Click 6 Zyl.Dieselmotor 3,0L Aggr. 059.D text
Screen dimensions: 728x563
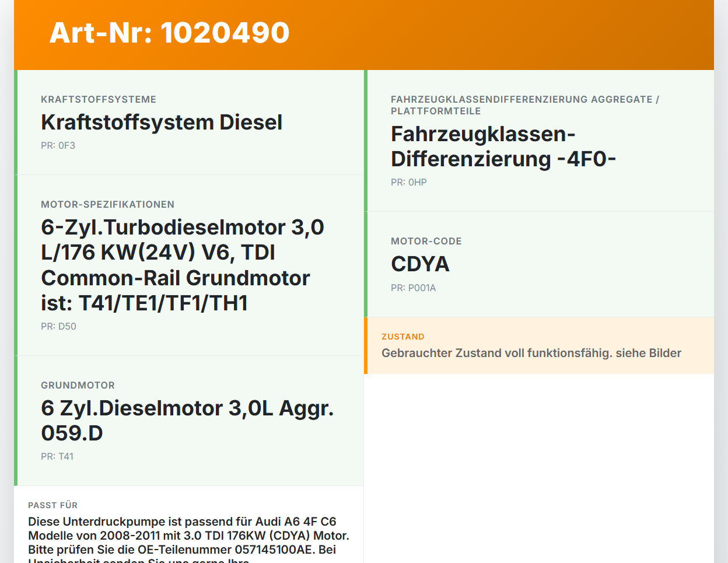click(x=187, y=421)
